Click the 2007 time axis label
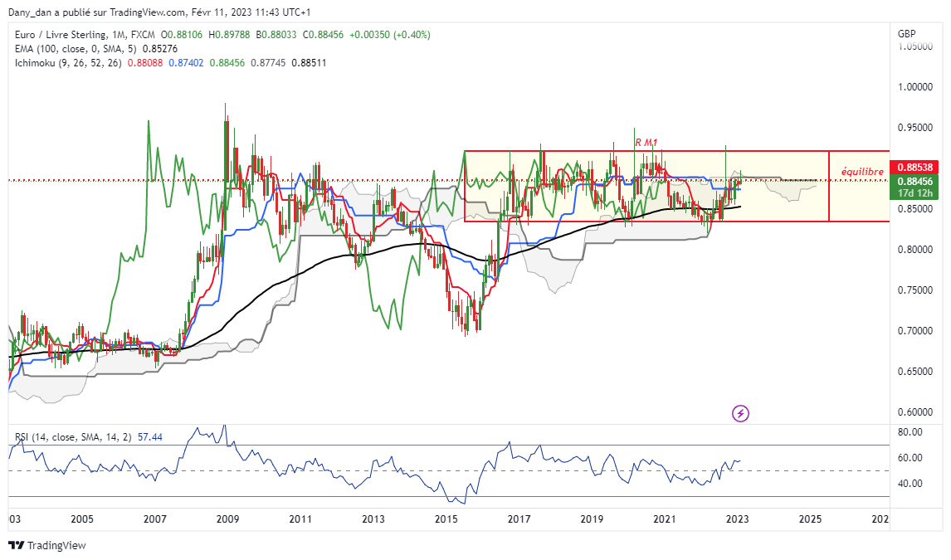951x560 pixels. tap(154, 519)
